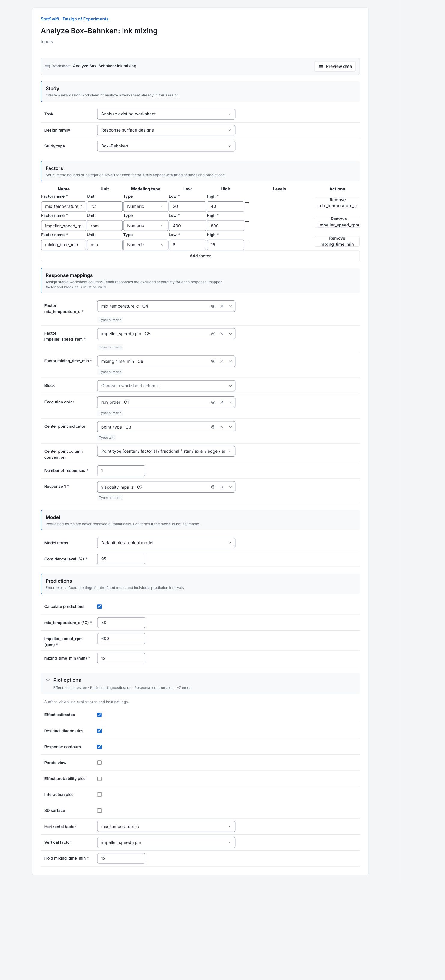Remove the impeller_speed_rpm factor
The width and height of the screenshot is (445, 980).
(337, 222)
